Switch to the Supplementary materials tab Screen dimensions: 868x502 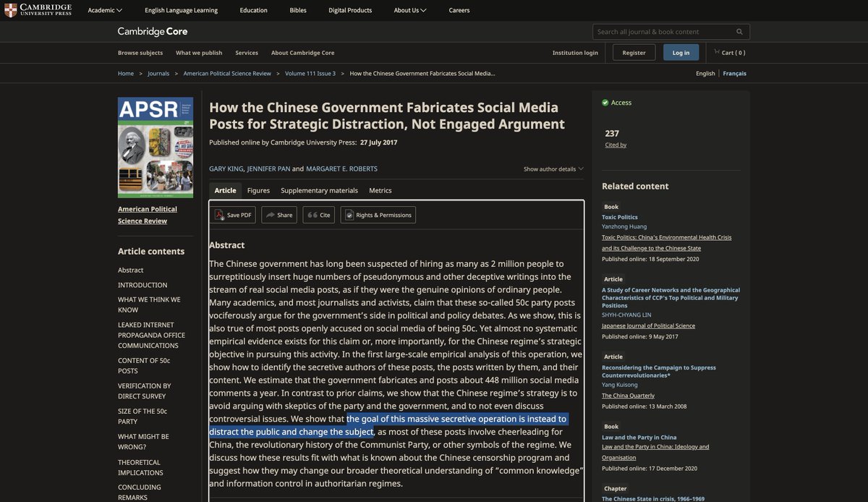(x=319, y=190)
